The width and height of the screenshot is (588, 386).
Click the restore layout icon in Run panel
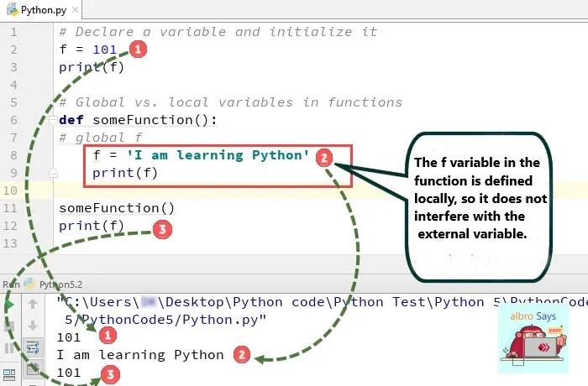9,374
